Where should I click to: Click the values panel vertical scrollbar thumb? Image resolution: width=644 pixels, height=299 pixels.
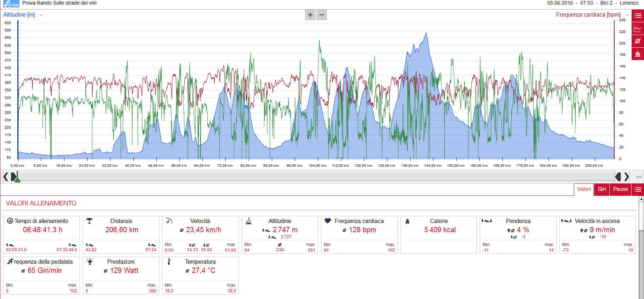641,216
